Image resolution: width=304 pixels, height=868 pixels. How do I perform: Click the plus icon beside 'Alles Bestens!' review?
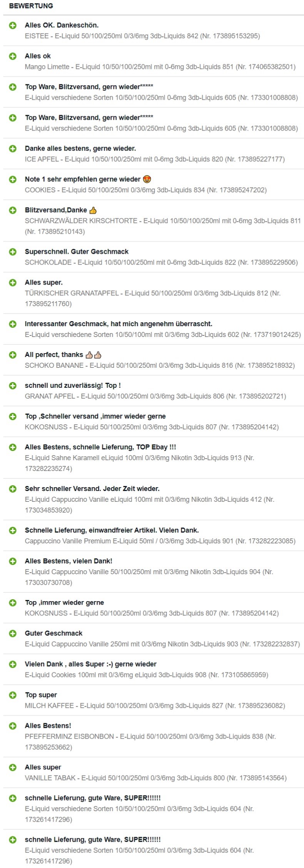(13, 726)
